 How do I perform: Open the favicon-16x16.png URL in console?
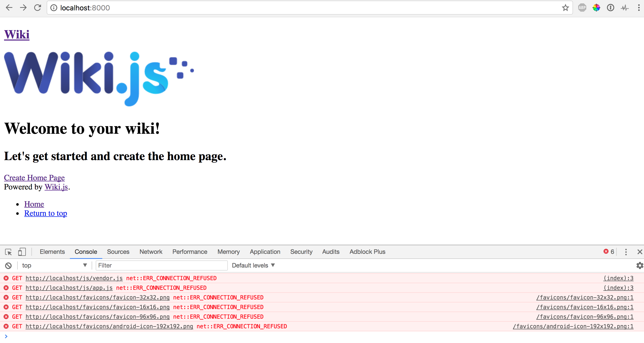(98, 307)
